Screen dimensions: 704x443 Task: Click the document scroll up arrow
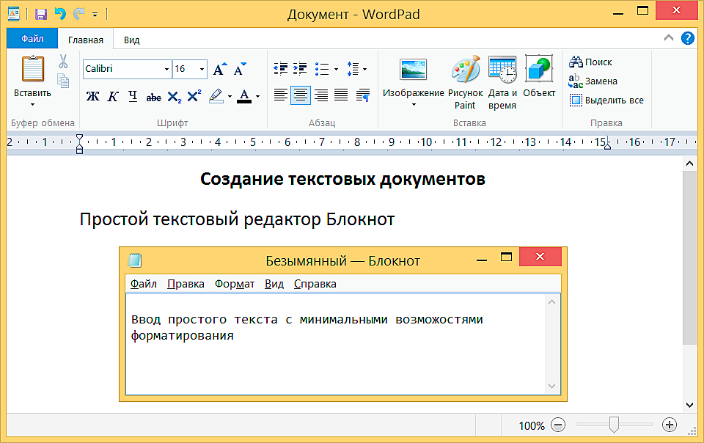(690, 164)
